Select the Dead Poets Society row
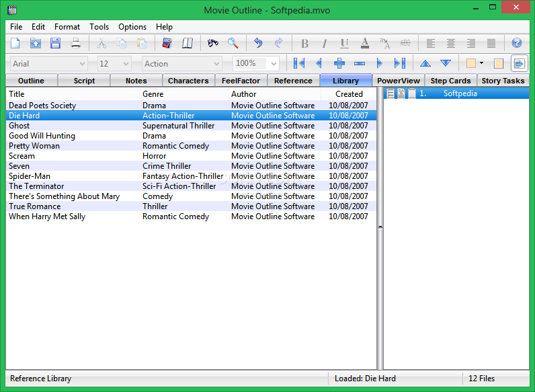The image size is (535, 392). 191,106
